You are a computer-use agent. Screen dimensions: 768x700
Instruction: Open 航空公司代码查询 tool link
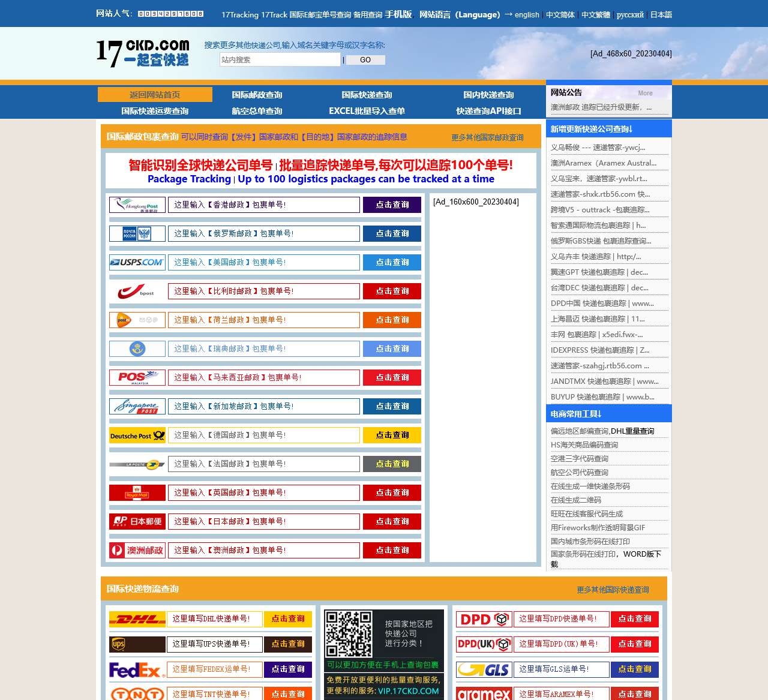tap(580, 473)
